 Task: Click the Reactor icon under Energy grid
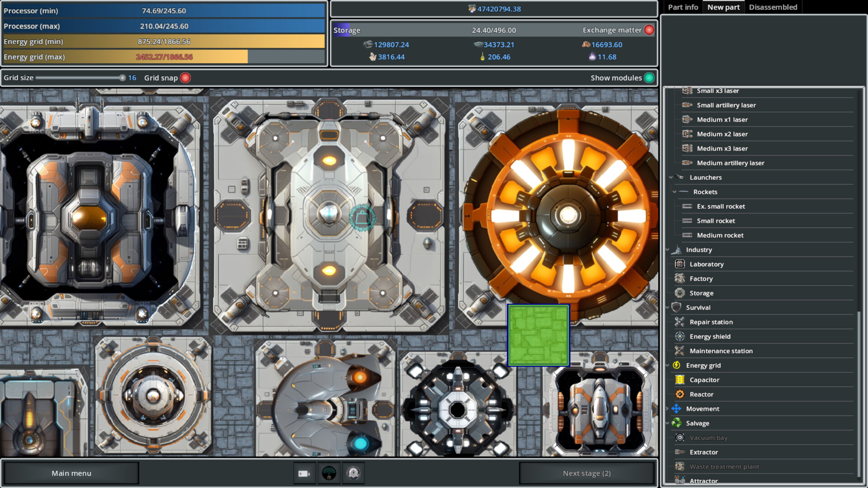pos(679,394)
